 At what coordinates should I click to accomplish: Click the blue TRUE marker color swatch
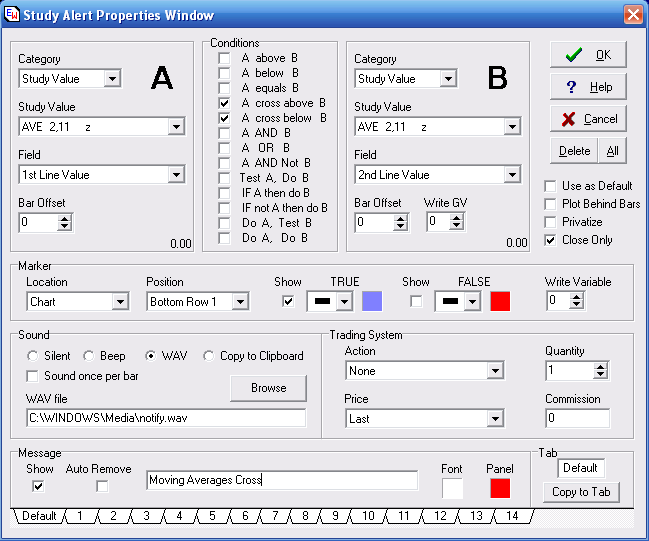(371, 301)
